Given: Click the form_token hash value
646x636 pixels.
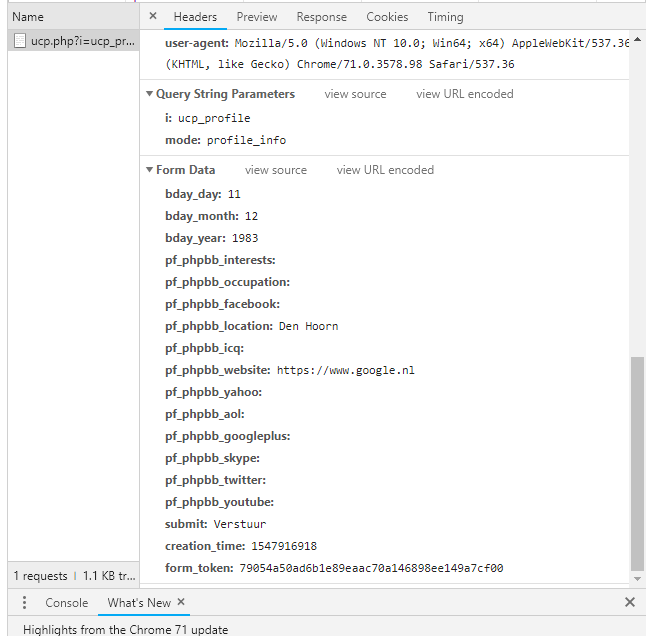Looking at the screenshot, I should pyautogui.click(x=371, y=568).
